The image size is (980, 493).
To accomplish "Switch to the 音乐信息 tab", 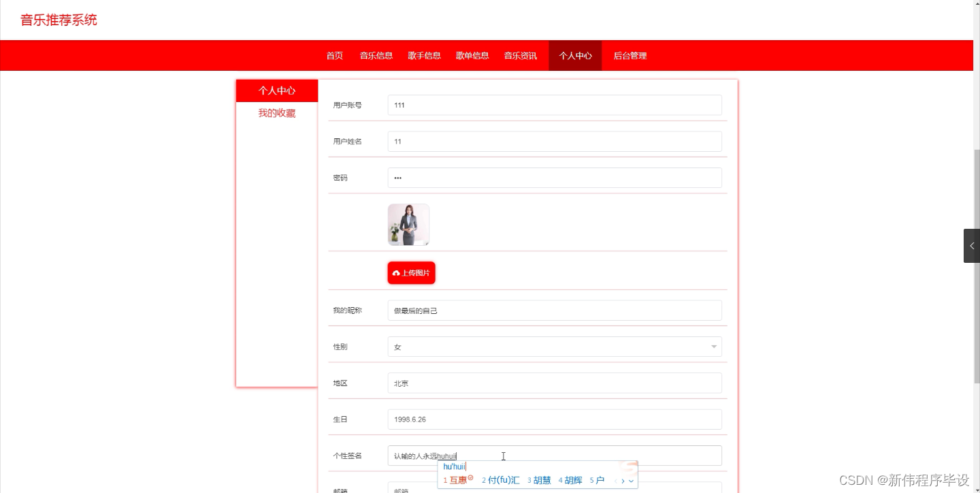I will tap(376, 55).
